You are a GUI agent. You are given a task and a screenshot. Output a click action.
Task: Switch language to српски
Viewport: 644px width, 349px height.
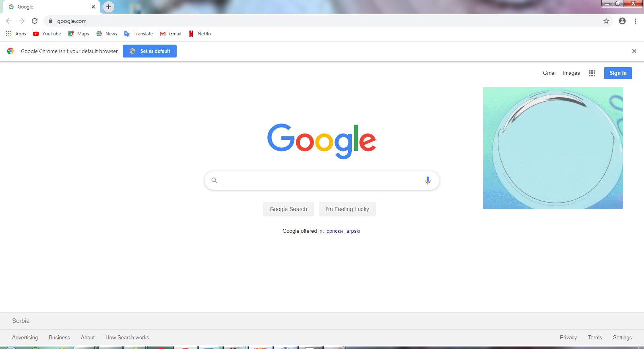coord(334,231)
